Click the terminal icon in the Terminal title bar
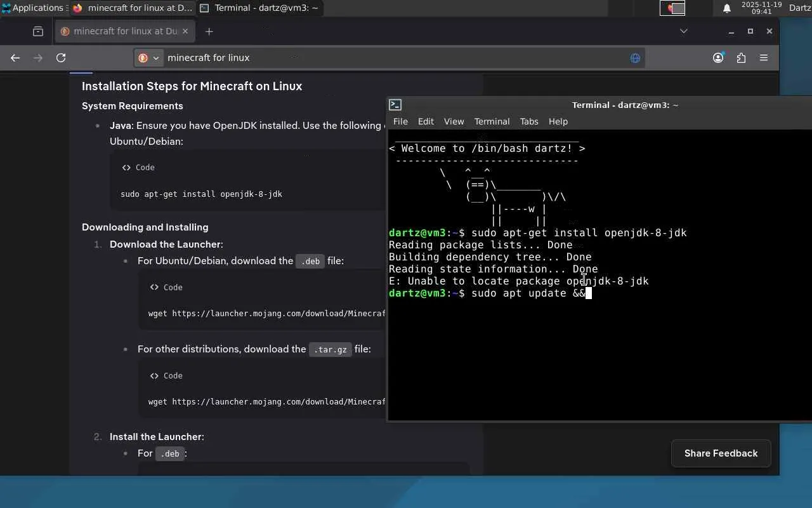This screenshot has height=508, width=812. click(395, 105)
